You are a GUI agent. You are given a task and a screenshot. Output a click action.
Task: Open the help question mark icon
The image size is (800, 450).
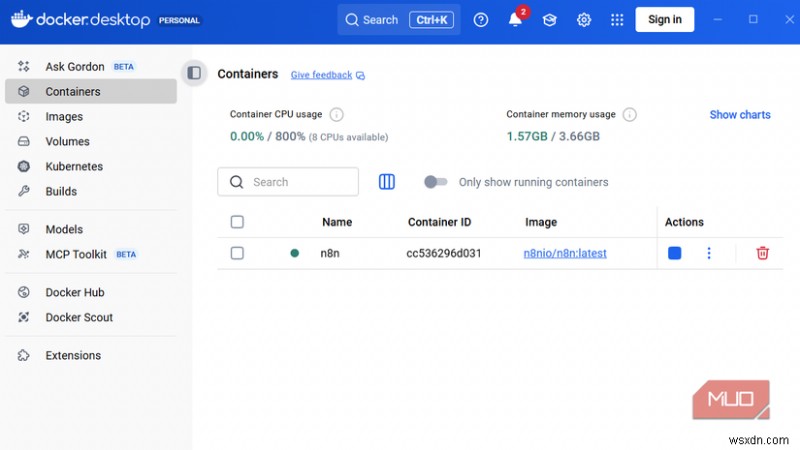[x=481, y=20]
